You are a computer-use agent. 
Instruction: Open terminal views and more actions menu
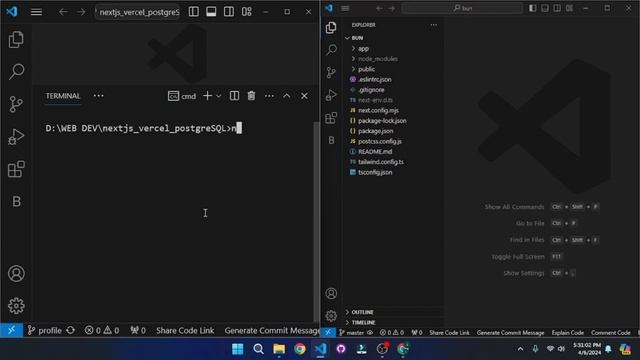coord(269,96)
